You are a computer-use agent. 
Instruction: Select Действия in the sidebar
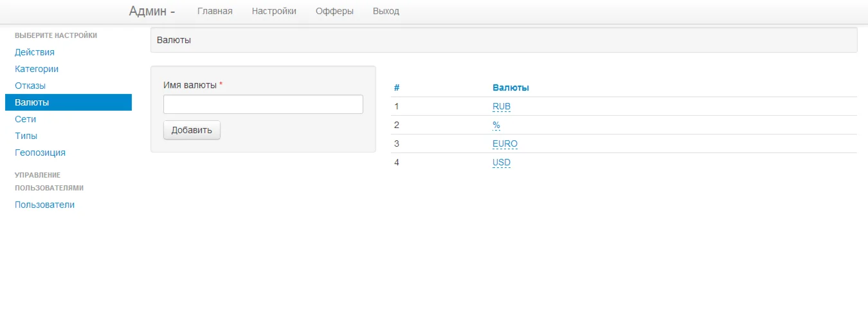point(35,52)
